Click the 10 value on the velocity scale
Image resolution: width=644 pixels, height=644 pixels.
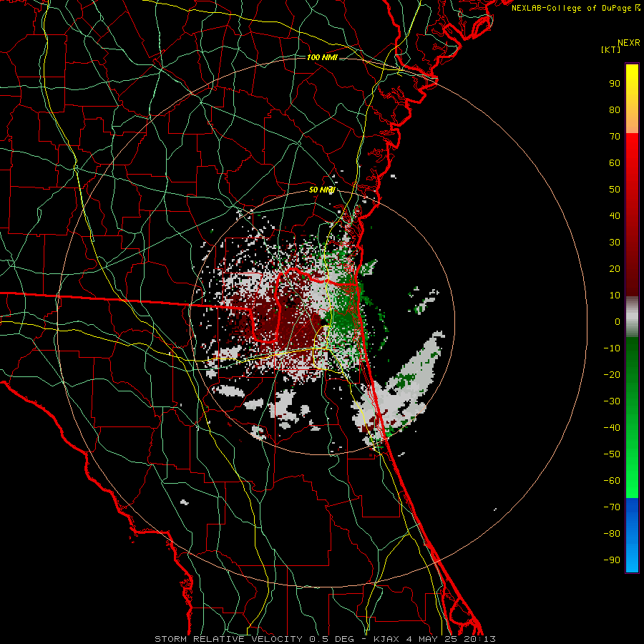615,296
